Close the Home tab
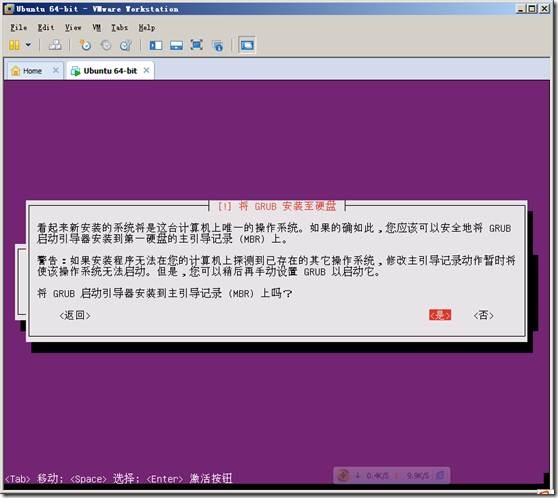This screenshot has height=498, width=558. [56, 70]
